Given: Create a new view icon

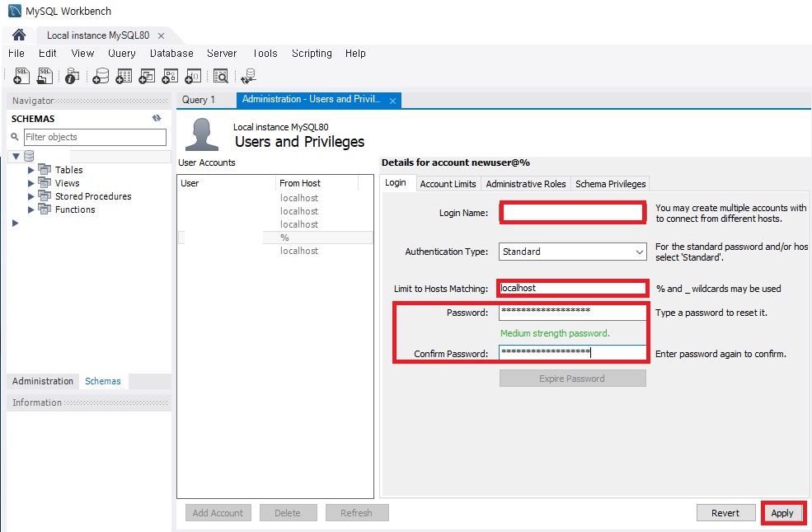Looking at the screenshot, I should pos(147,76).
